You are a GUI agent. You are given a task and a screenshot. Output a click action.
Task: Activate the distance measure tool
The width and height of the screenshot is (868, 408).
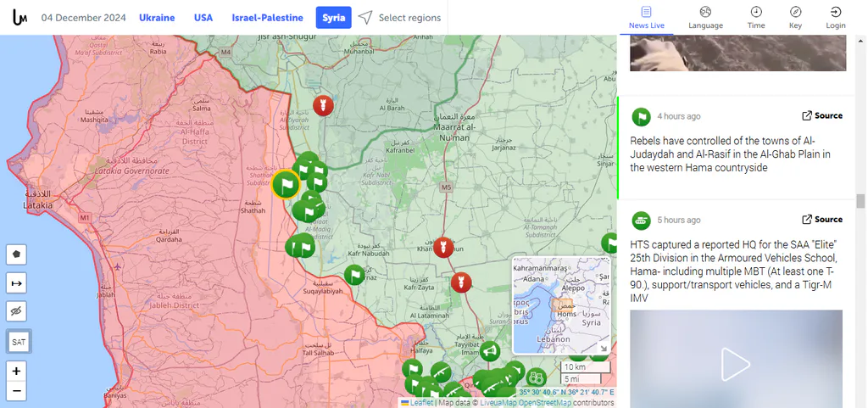click(x=17, y=283)
